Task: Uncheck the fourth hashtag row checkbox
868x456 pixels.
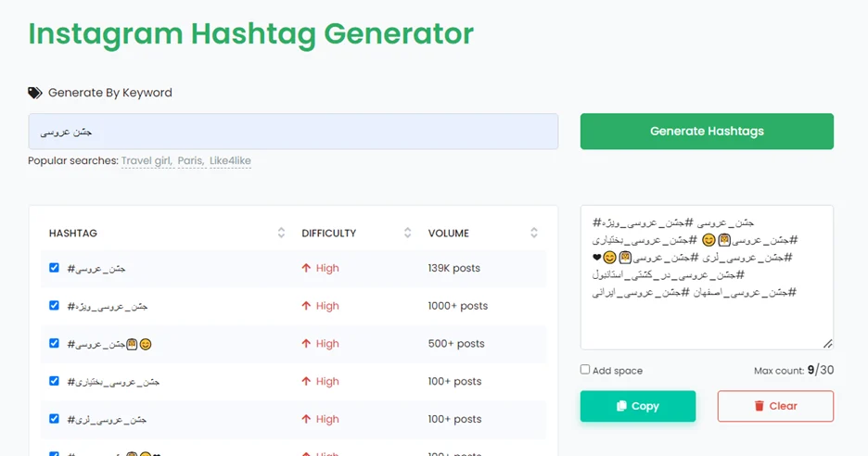Action: [x=54, y=381]
